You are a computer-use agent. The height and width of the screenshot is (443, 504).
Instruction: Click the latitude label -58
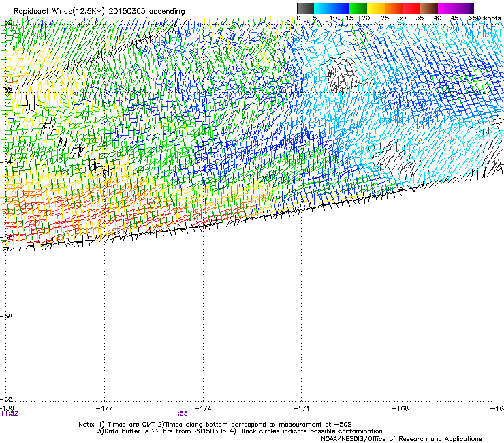(x=6, y=316)
